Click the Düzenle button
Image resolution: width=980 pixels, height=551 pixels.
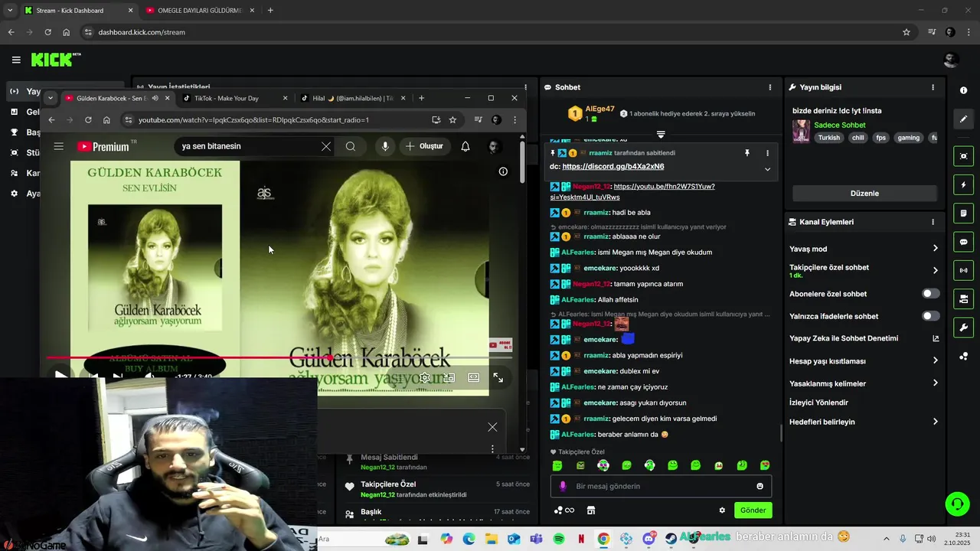coord(864,194)
